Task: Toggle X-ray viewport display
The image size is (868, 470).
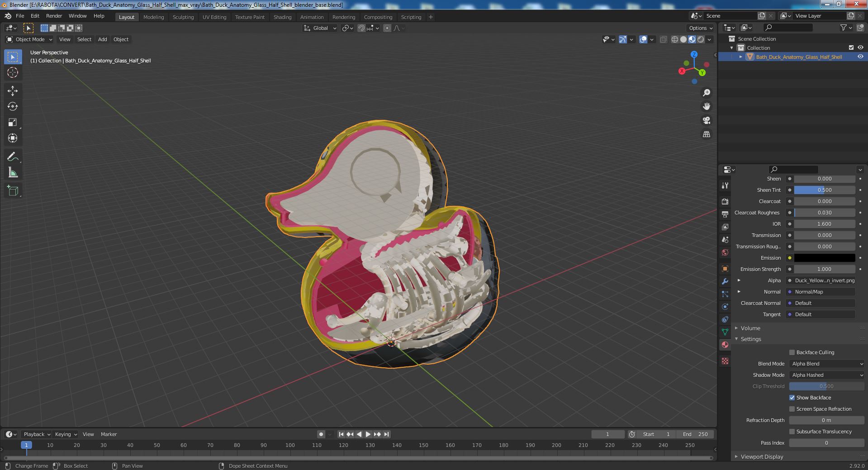Action: (663, 39)
